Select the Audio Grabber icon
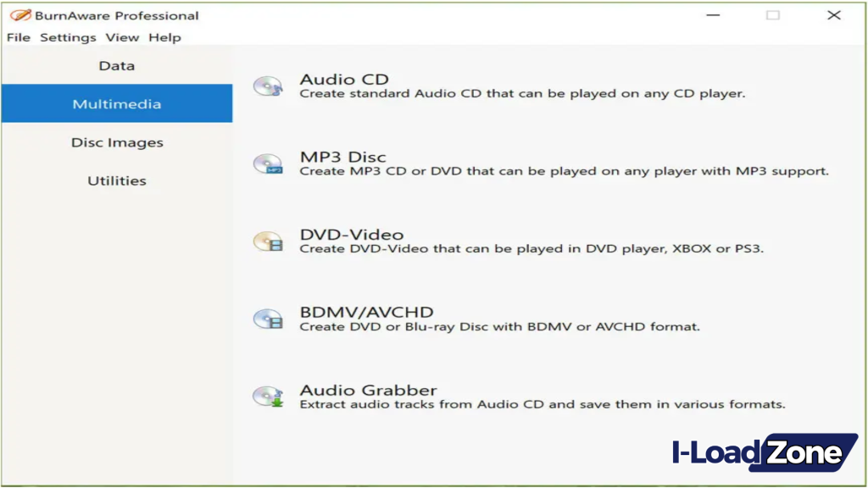This screenshot has width=868, height=488. (269, 396)
